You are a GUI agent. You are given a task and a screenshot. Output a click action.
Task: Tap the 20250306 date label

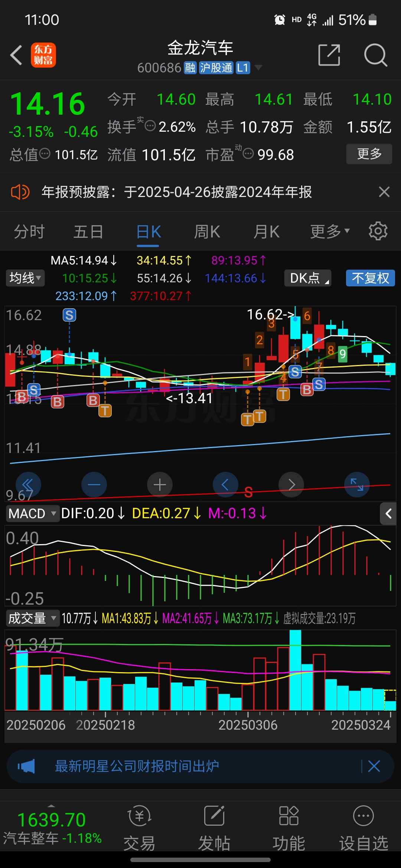tap(248, 725)
